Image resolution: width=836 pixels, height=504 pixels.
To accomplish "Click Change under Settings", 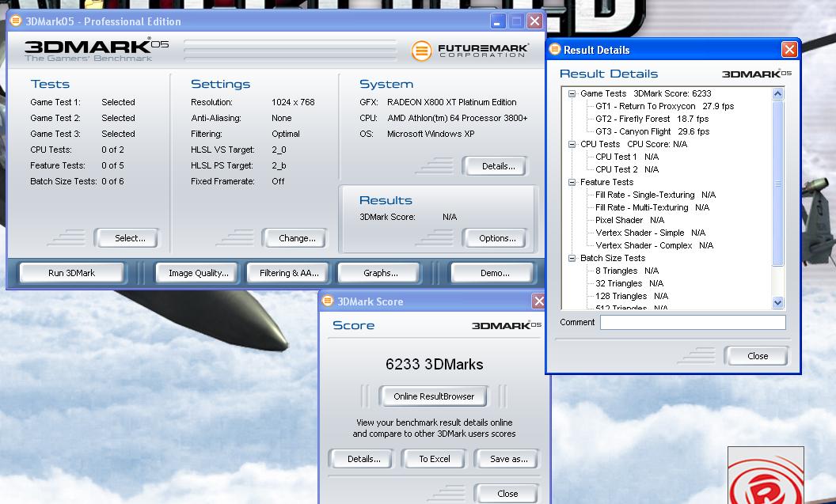I will [x=296, y=238].
